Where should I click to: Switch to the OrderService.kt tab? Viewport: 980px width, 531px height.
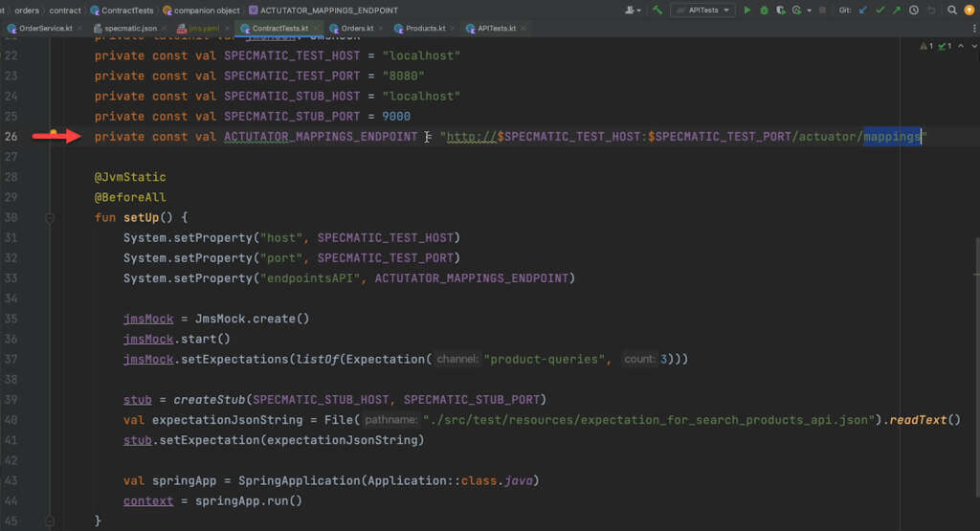pyautogui.click(x=45, y=29)
